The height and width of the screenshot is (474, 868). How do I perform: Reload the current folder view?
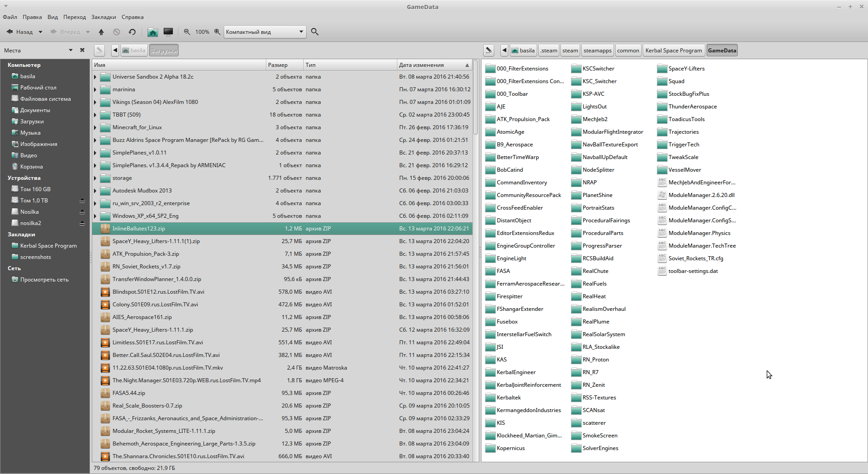pos(132,32)
